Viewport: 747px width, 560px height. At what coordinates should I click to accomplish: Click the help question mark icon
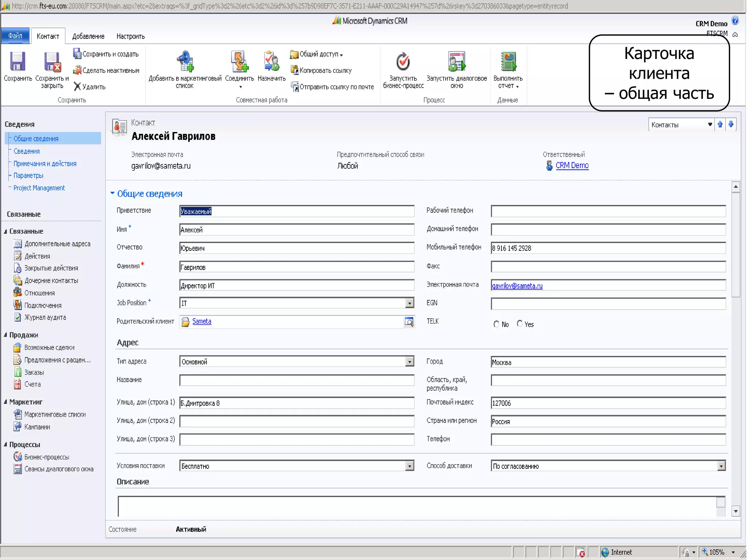(735, 21)
